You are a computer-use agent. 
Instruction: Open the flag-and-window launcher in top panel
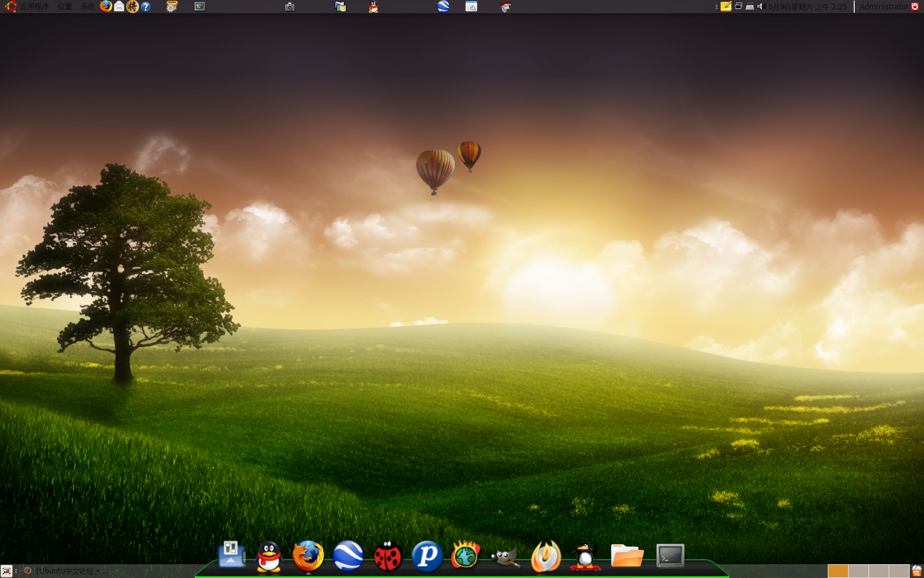click(x=340, y=7)
